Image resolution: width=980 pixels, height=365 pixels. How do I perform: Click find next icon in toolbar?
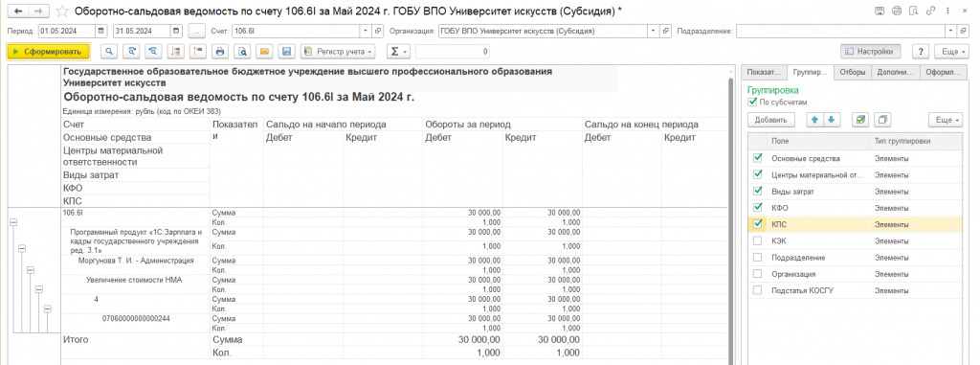[x=131, y=52]
